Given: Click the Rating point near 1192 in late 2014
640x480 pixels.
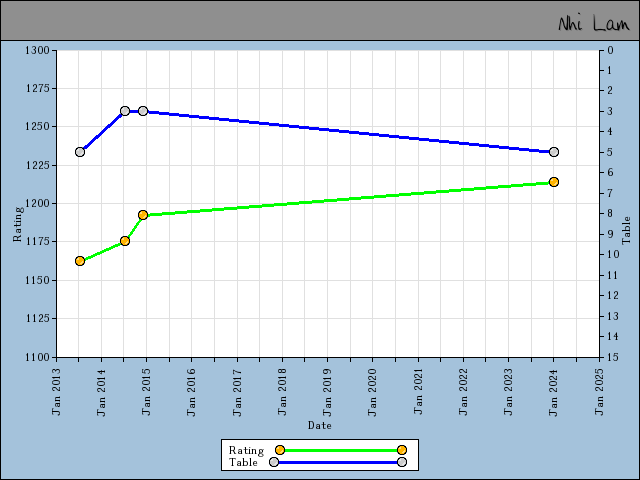Looking at the screenshot, I should [x=143, y=215].
